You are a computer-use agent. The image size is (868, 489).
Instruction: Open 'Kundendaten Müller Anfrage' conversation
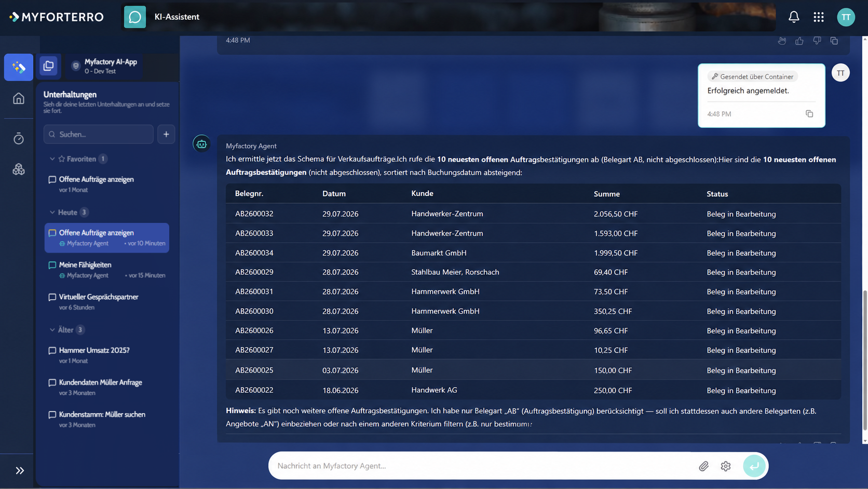(107, 387)
